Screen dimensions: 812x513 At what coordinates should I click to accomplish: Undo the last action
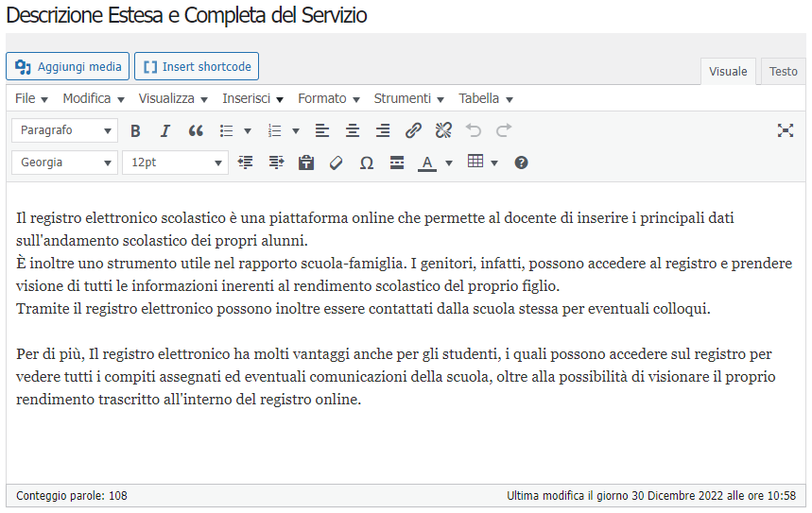coord(474,130)
